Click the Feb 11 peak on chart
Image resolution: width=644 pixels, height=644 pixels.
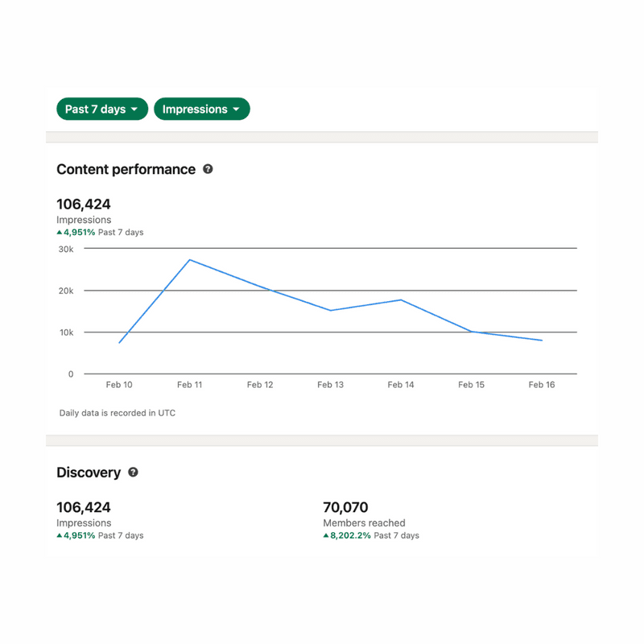click(189, 259)
